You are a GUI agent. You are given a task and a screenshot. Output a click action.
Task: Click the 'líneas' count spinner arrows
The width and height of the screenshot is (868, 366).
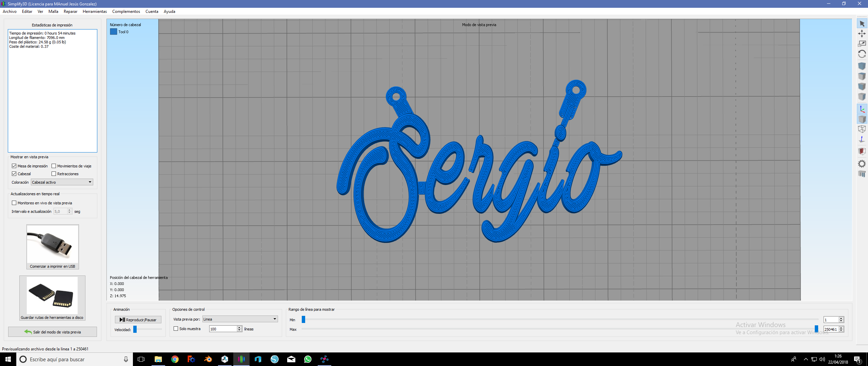tap(239, 329)
